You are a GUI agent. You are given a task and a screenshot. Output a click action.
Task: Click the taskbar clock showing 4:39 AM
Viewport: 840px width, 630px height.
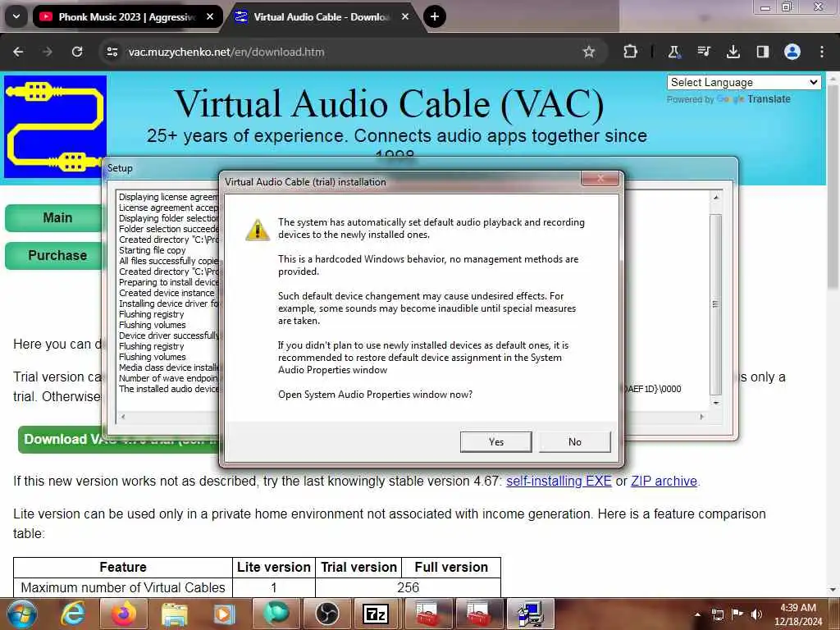[797, 614]
